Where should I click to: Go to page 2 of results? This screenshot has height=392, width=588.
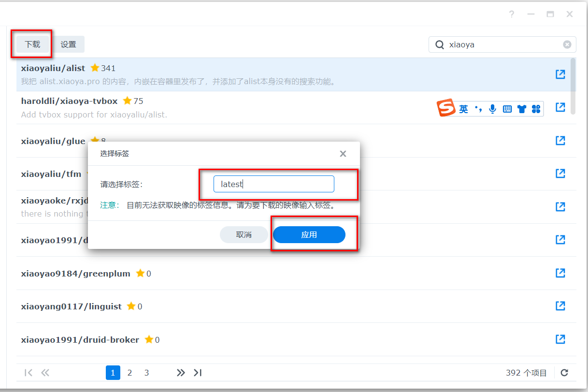point(129,373)
